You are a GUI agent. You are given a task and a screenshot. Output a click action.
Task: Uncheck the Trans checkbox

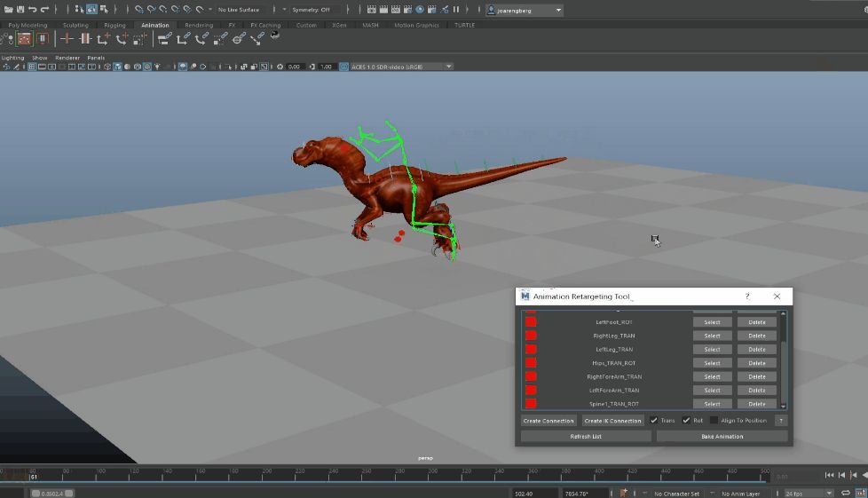(654, 421)
